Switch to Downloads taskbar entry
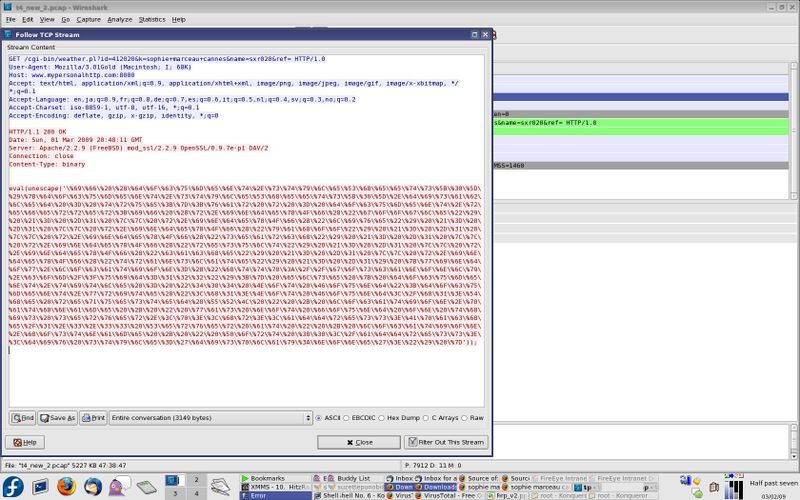 pyautogui.click(x=436, y=487)
